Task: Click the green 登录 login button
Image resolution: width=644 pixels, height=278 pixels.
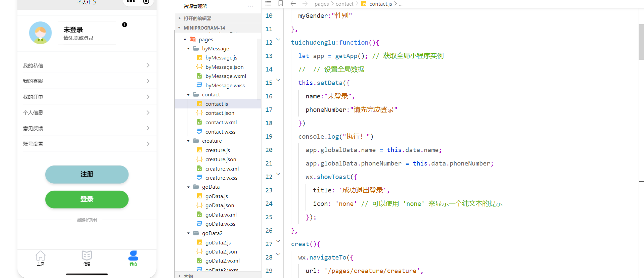Action: tap(87, 199)
